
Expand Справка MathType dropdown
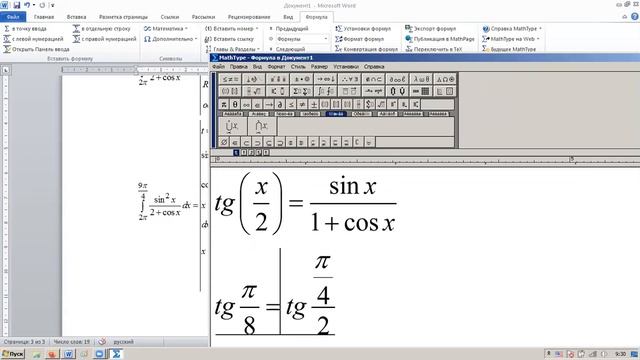click(512, 29)
